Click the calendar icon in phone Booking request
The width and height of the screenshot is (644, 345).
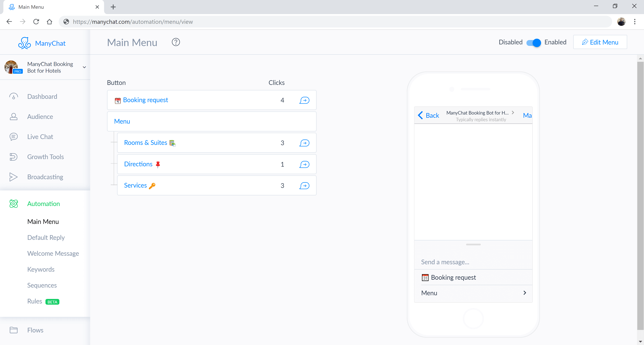(x=425, y=277)
